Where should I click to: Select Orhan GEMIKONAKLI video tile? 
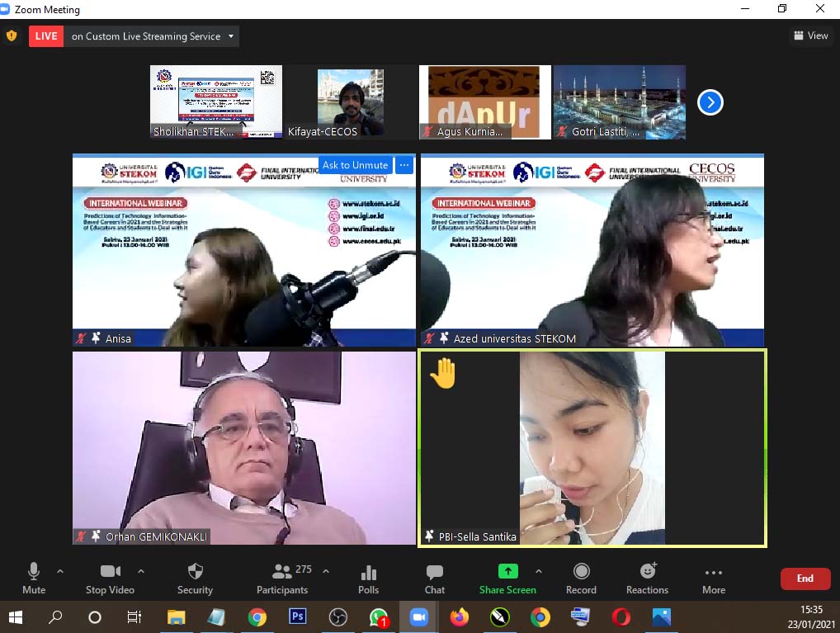pos(243,447)
